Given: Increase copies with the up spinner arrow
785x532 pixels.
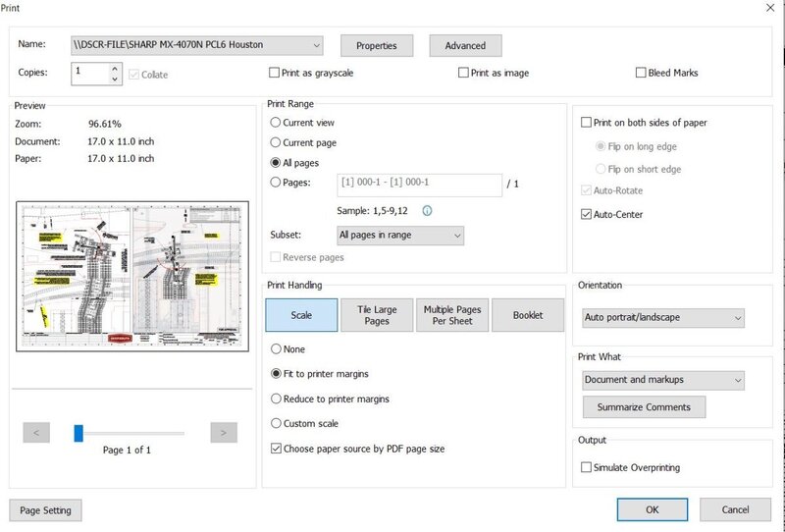Looking at the screenshot, I should 115,68.
